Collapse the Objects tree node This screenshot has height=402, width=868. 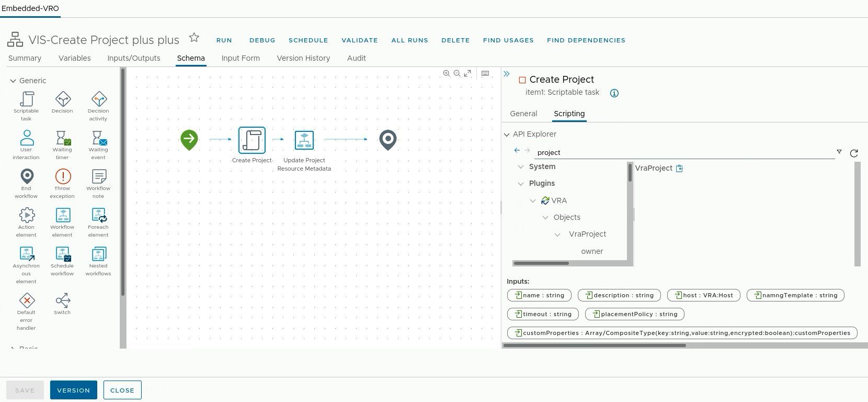[x=545, y=218]
